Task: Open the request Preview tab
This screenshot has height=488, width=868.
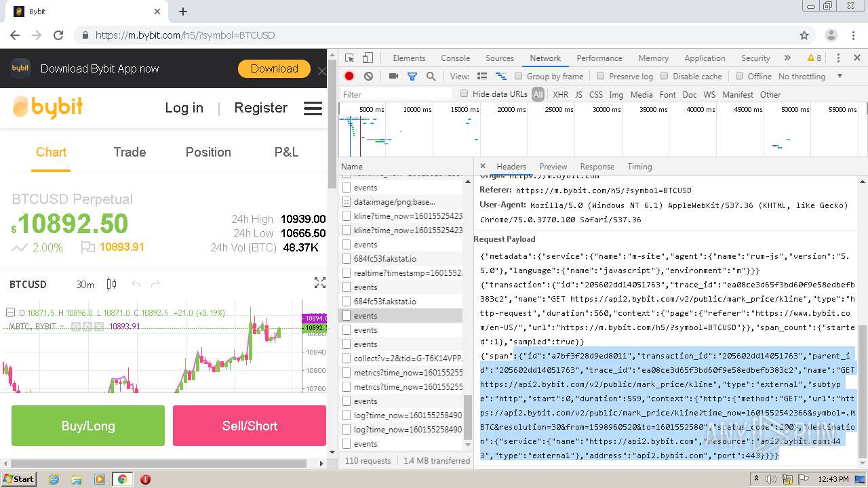Action: point(553,167)
